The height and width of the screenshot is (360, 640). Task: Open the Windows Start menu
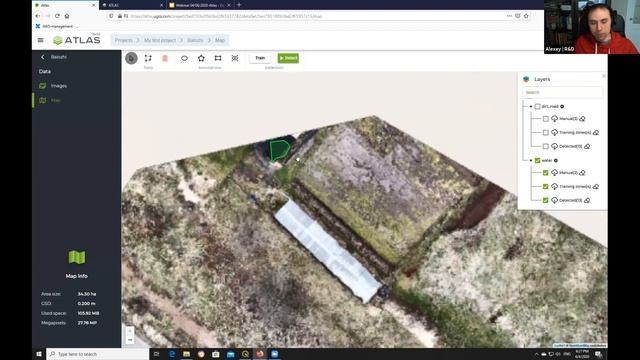pos(39,354)
